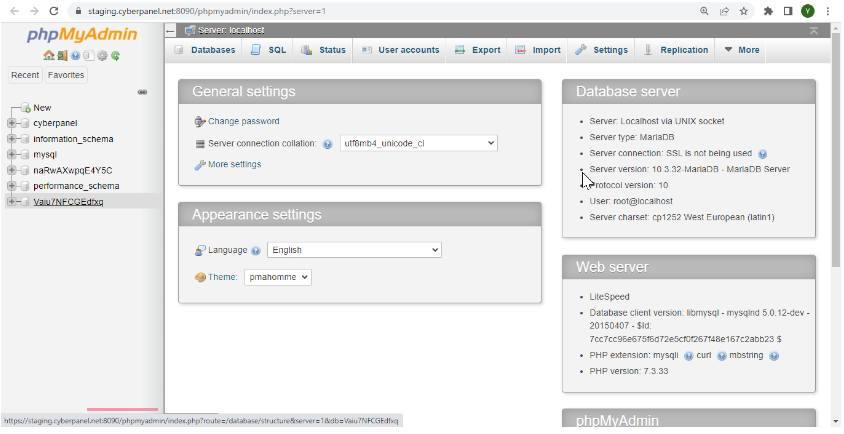Click Change password link
The image size is (844, 434).
(244, 122)
